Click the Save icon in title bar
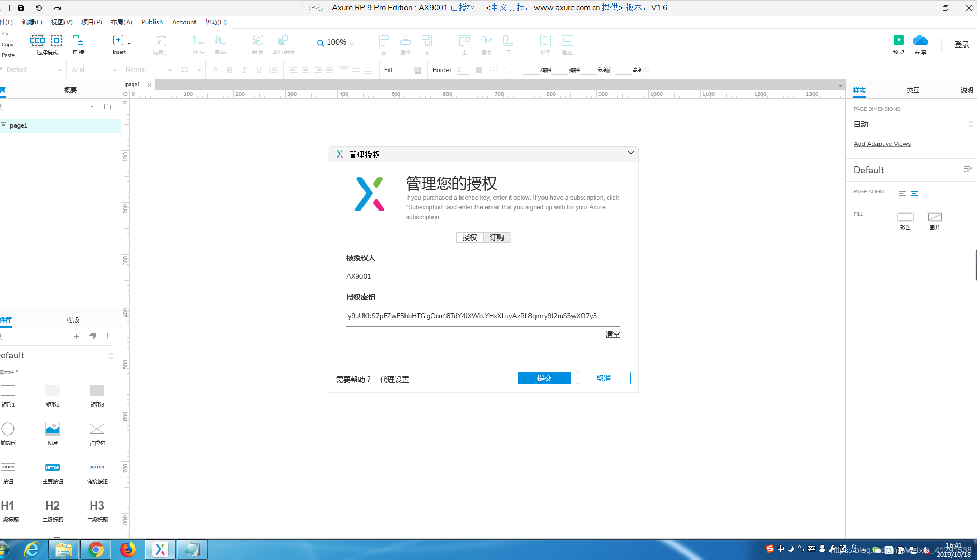Image resolution: width=977 pixels, height=560 pixels. coord(21,8)
